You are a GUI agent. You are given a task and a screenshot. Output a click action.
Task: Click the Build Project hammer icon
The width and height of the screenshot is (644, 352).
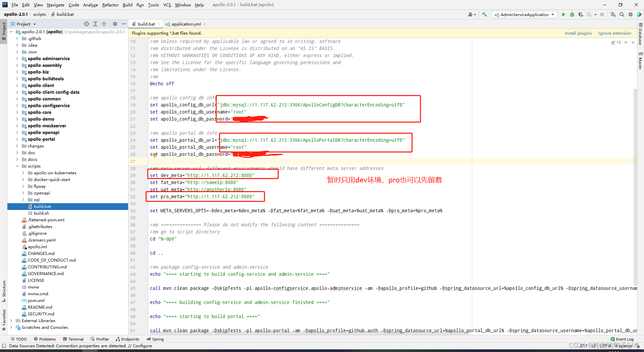[x=484, y=14]
